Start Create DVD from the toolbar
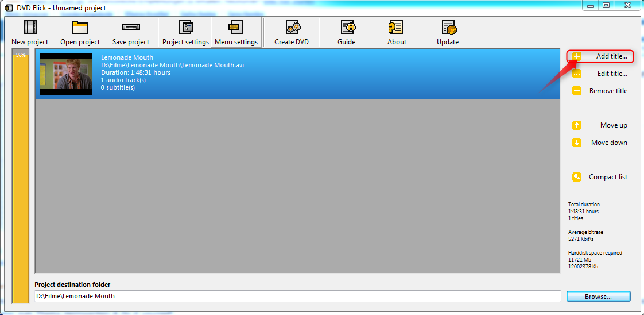 (292, 28)
